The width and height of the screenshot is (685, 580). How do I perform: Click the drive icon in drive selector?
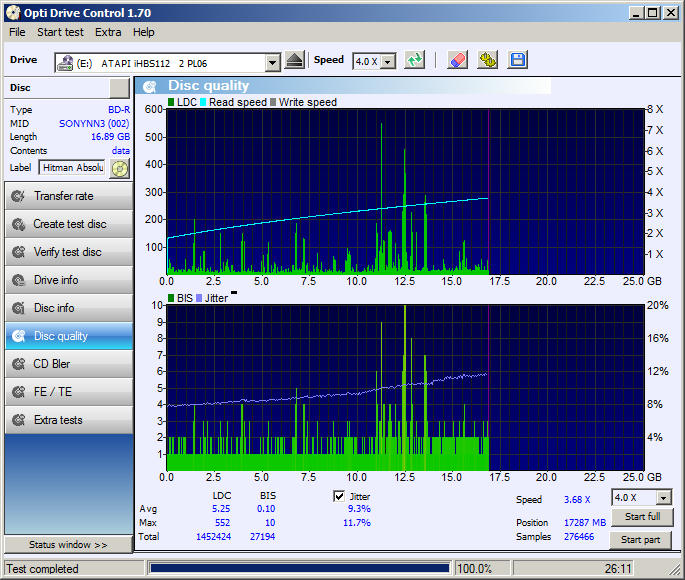click(x=66, y=63)
